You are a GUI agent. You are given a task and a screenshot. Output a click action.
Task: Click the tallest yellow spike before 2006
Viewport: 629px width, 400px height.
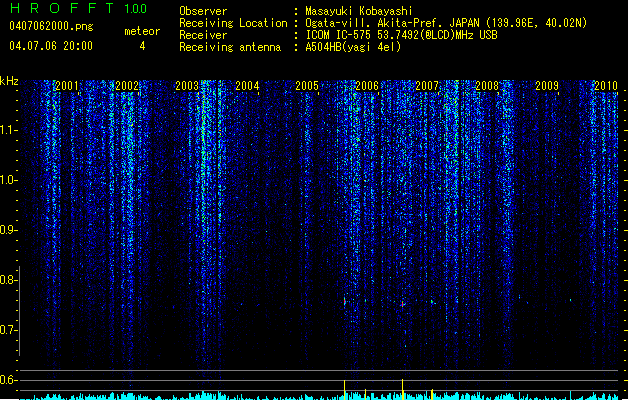345,390
